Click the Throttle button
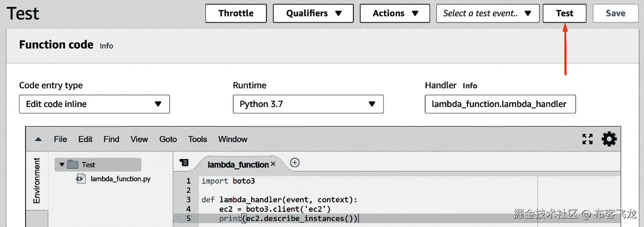Viewport: 644px width, 227px height. click(236, 13)
